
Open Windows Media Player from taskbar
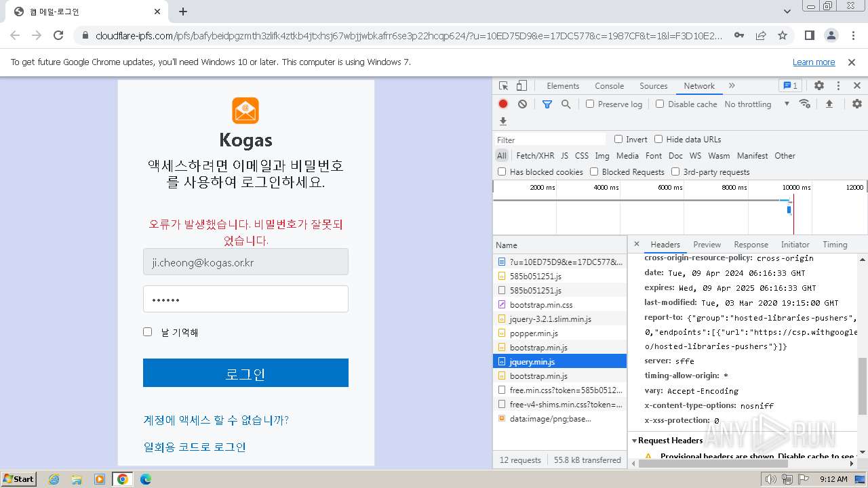point(100,479)
